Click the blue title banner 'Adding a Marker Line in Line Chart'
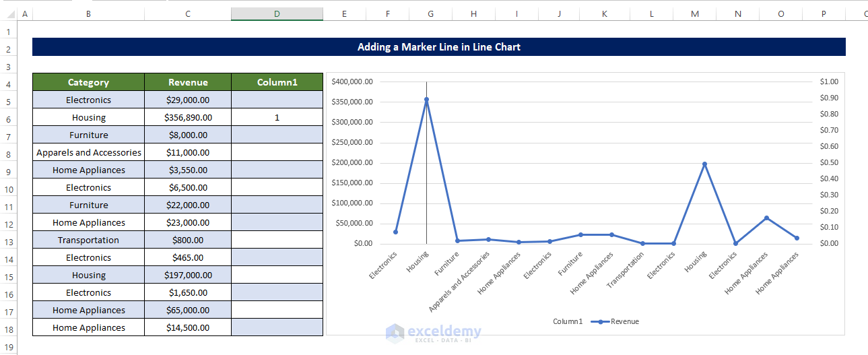Screen dimensions: 868x355 coord(438,47)
